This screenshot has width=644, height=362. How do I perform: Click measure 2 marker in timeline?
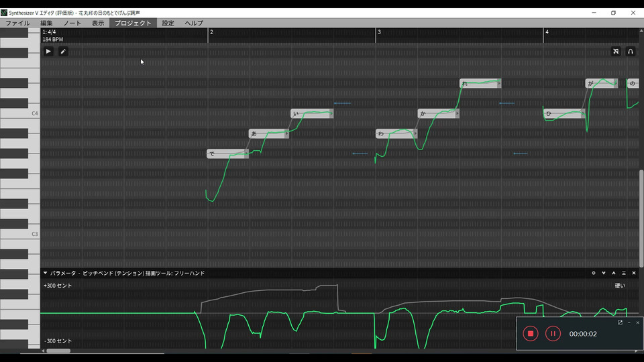[x=211, y=32]
